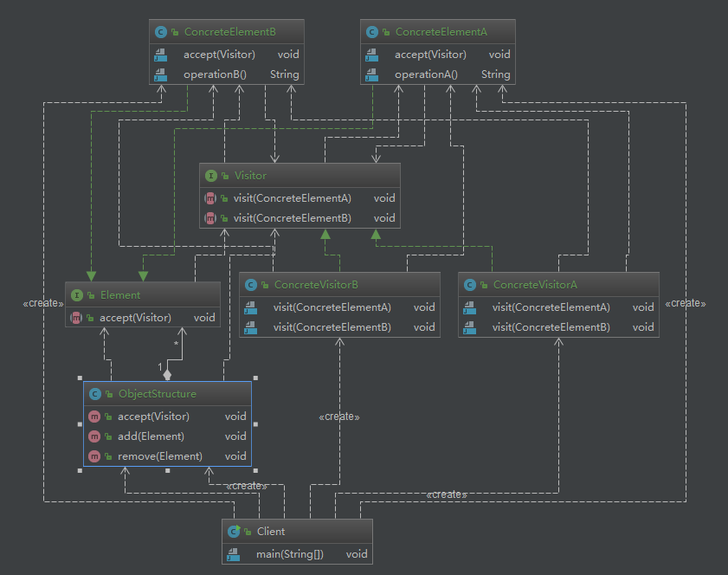Image resolution: width=728 pixels, height=575 pixels.
Task: Click the Client class header name
Action: click(271, 532)
